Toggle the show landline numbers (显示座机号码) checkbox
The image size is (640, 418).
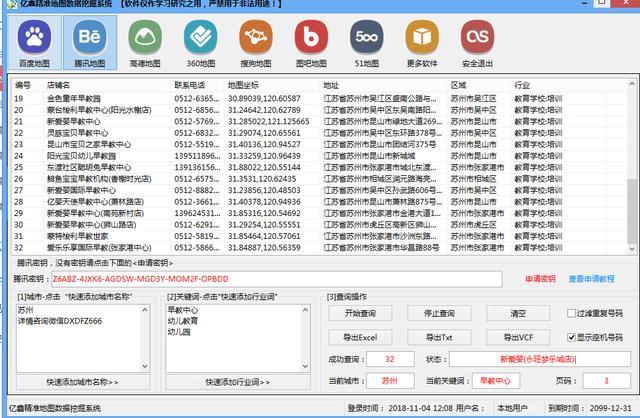(x=571, y=338)
